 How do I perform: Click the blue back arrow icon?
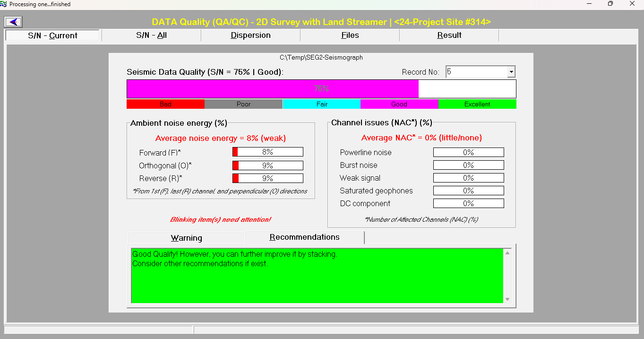tap(14, 22)
